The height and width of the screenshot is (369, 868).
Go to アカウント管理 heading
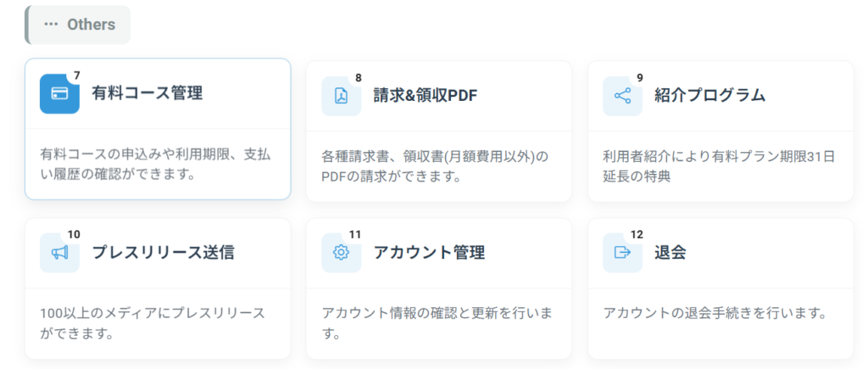[429, 252]
